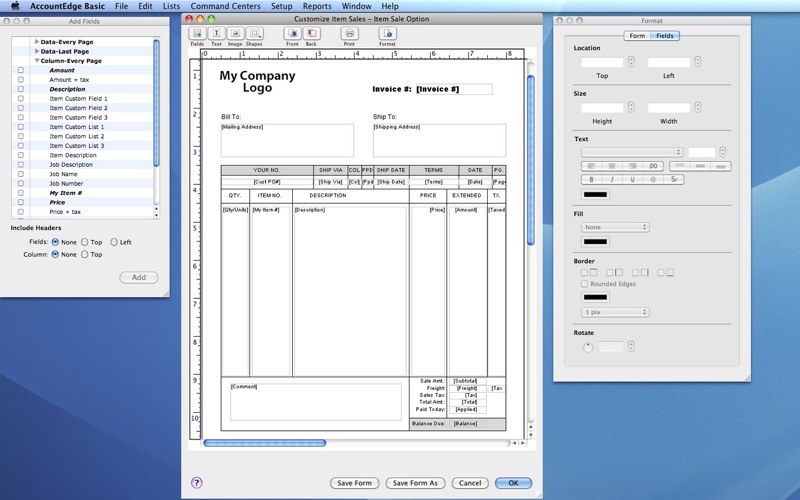Click the Bring to Front icon
800x500 pixels.
pyautogui.click(x=292, y=34)
